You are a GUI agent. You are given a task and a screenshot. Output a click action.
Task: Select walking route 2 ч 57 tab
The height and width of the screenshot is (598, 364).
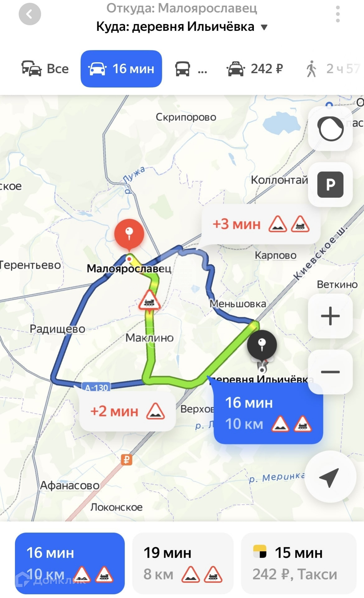(x=333, y=69)
